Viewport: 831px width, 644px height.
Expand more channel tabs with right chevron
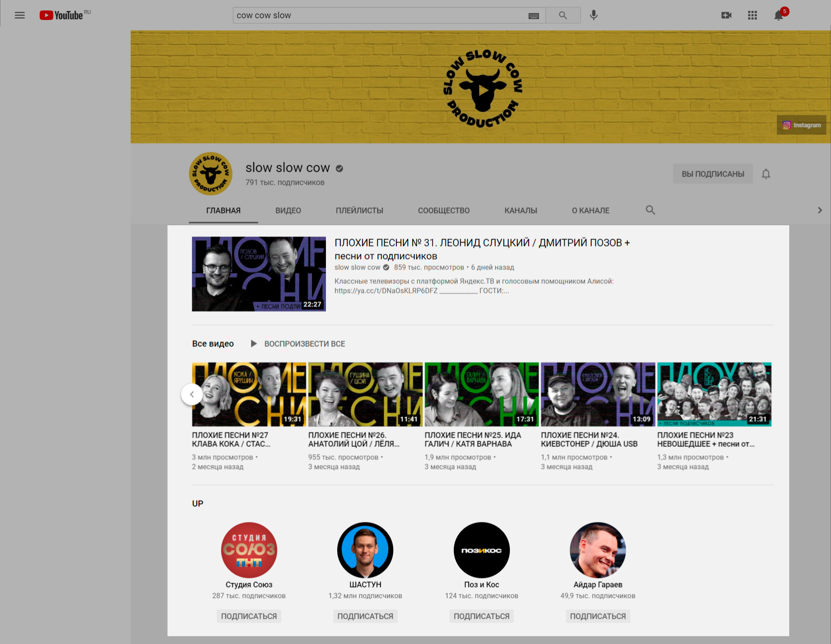(x=820, y=210)
